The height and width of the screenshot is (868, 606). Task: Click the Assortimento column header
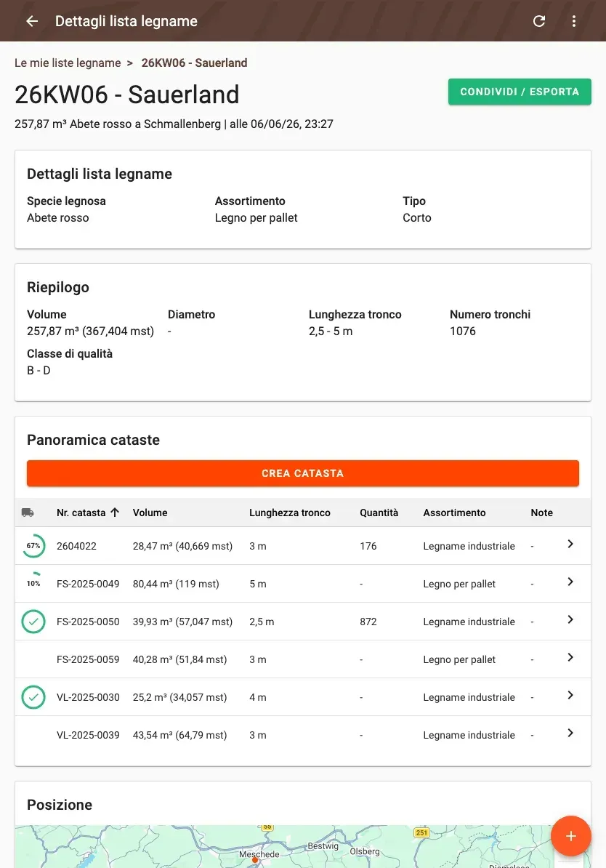coord(454,513)
